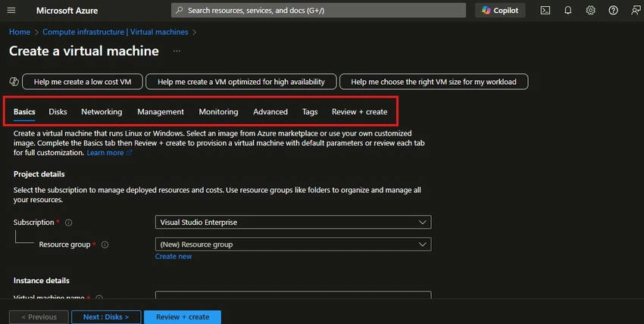Image resolution: width=644 pixels, height=324 pixels.
Task: Click the chevron after Home breadcrumb
Action: [36, 32]
